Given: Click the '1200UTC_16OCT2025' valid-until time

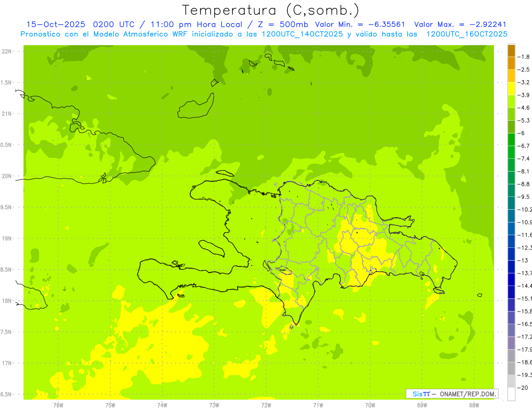Looking at the screenshot, I should 467,34.
